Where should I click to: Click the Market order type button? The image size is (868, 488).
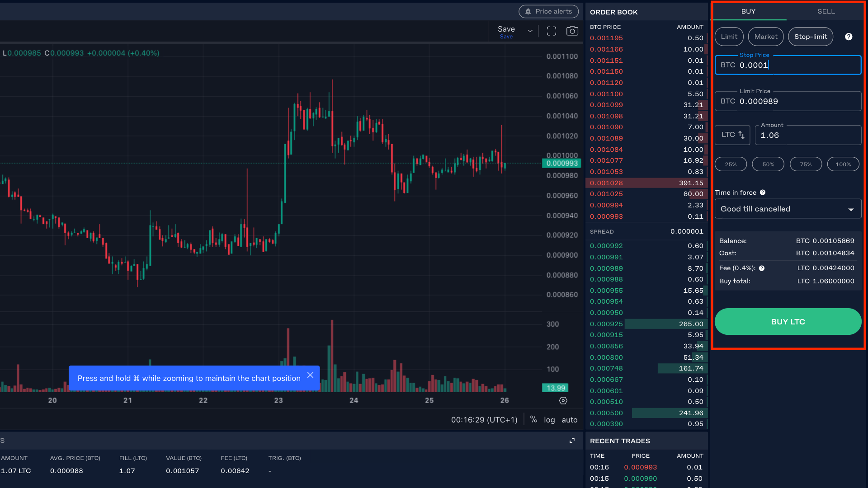(765, 37)
